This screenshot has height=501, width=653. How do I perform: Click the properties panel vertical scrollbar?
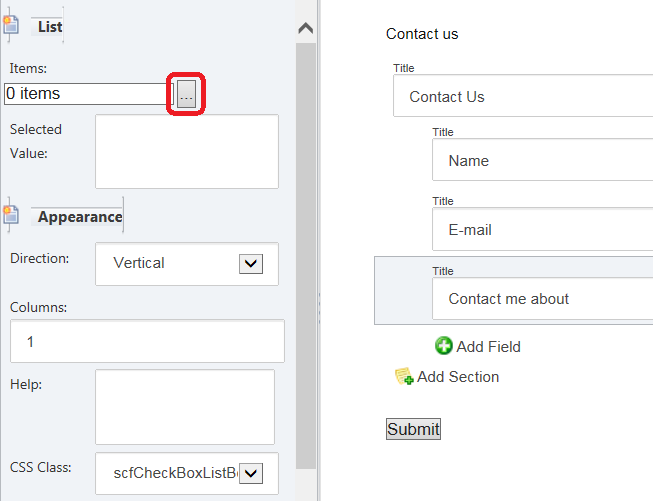click(306, 256)
